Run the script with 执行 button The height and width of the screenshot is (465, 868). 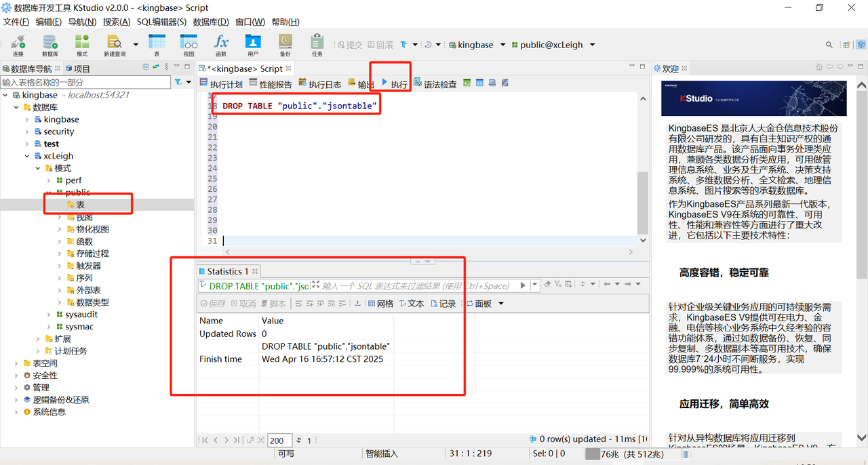tap(394, 83)
